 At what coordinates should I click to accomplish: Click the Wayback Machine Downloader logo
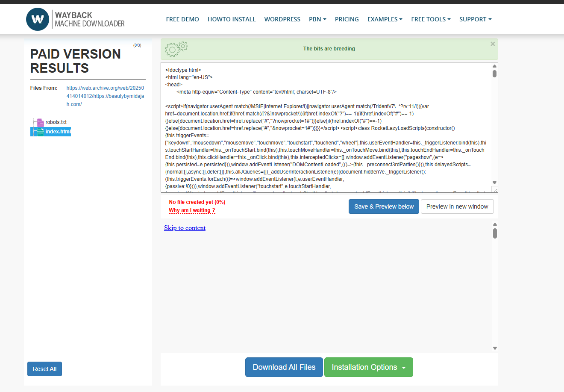[x=75, y=20]
